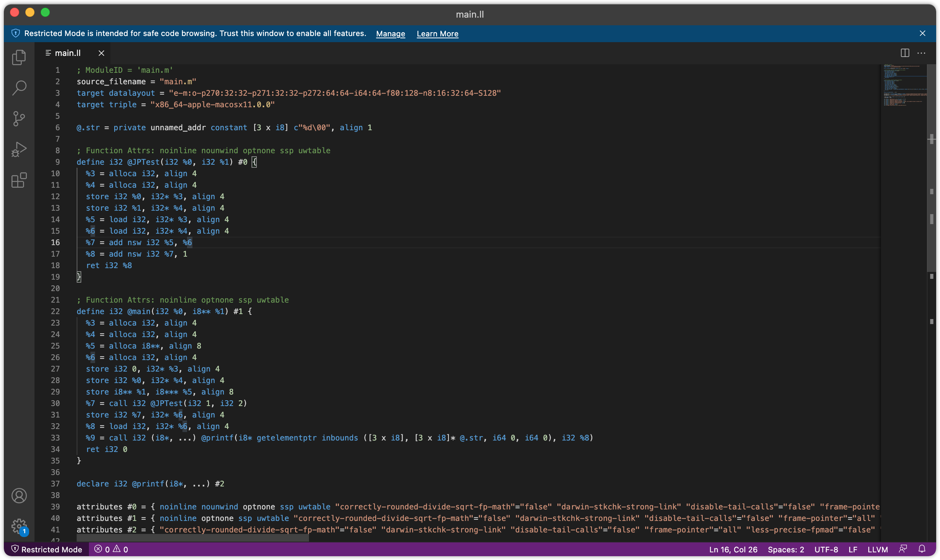Click Restricted Mode in status bar
This screenshot has height=560, width=940.
(x=47, y=549)
